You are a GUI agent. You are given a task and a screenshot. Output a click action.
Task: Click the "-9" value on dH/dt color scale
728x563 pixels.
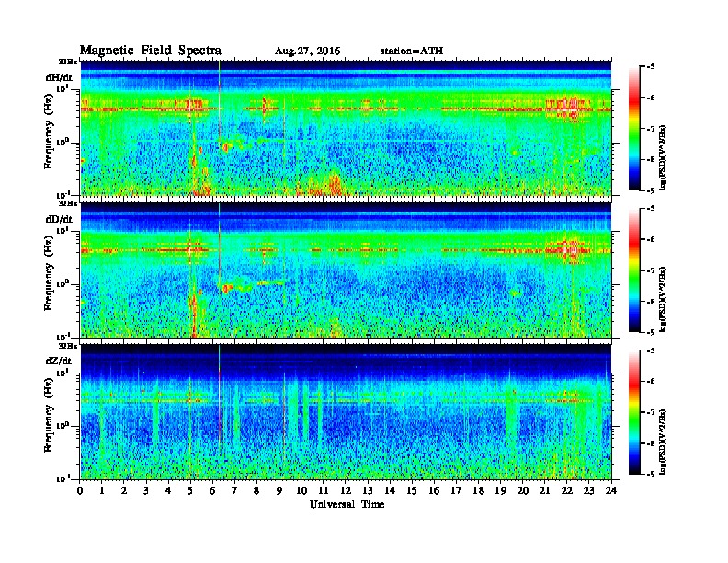(x=651, y=190)
